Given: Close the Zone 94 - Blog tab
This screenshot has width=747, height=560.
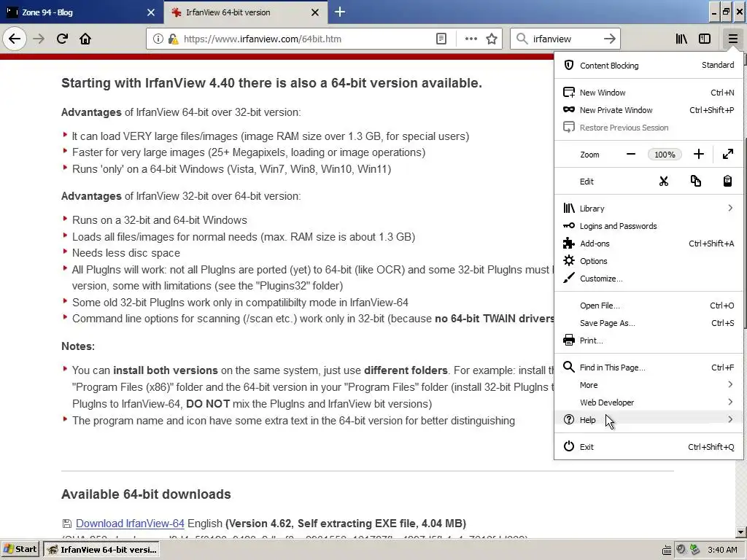Looking at the screenshot, I should pos(151,12).
